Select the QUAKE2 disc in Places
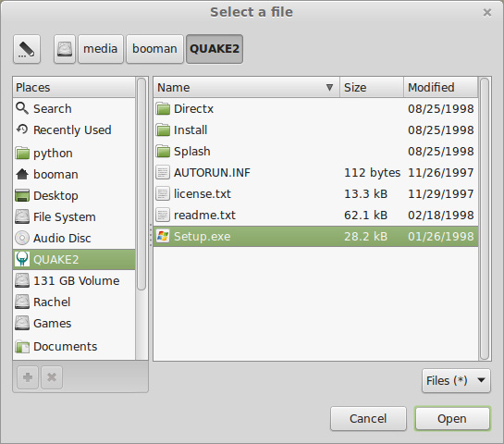The width and height of the screenshot is (504, 444). click(x=74, y=259)
